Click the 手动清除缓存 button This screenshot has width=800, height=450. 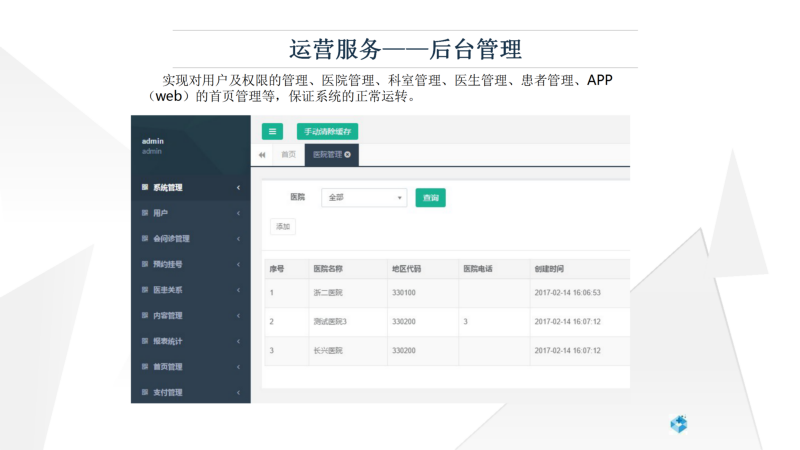pos(328,131)
